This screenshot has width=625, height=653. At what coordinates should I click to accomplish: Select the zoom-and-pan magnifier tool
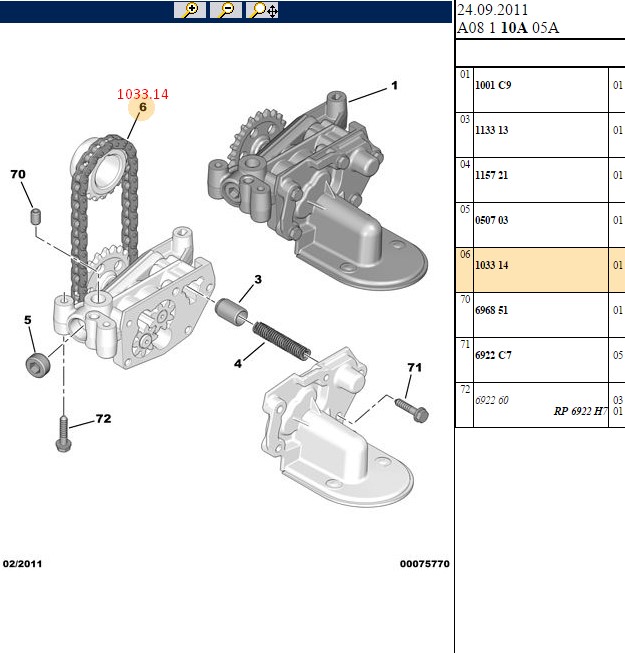pyautogui.click(x=262, y=10)
